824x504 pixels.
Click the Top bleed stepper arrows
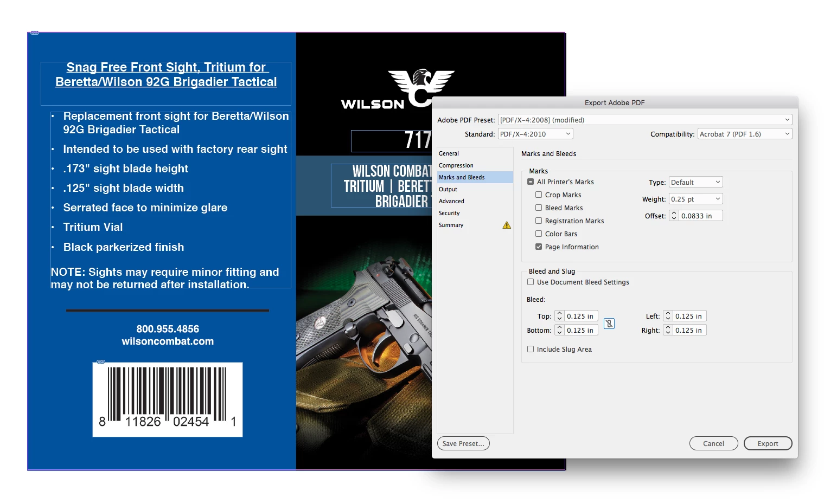(559, 316)
